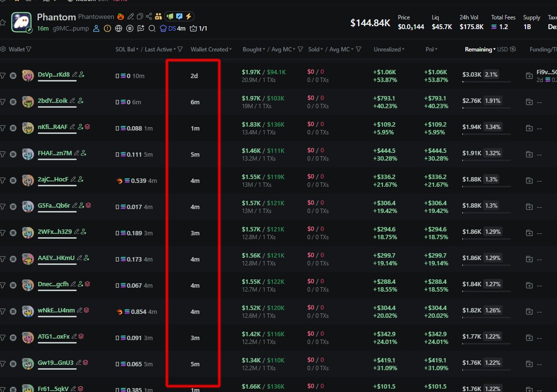Click the yellow lightning bolt icon
The width and height of the screenshot is (557, 392).
click(x=188, y=17)
